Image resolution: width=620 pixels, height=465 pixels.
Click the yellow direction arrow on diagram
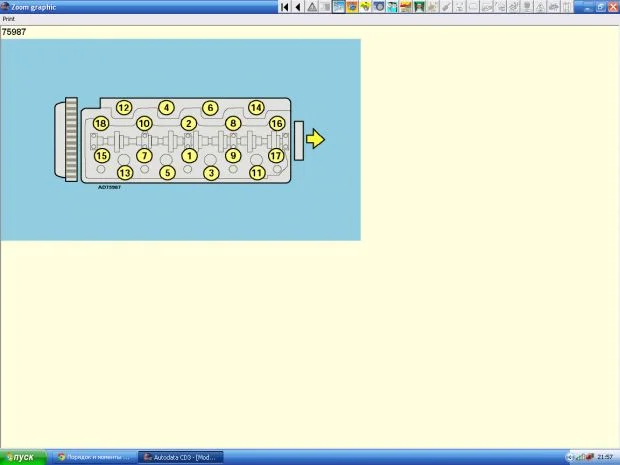tap(315, 139)
